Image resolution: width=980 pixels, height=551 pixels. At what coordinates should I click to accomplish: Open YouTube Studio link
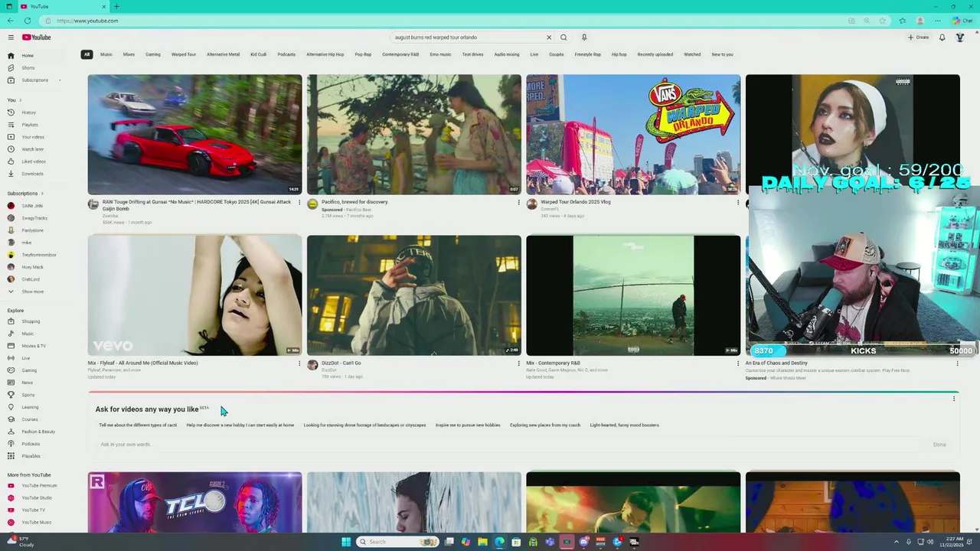(37, 497)
